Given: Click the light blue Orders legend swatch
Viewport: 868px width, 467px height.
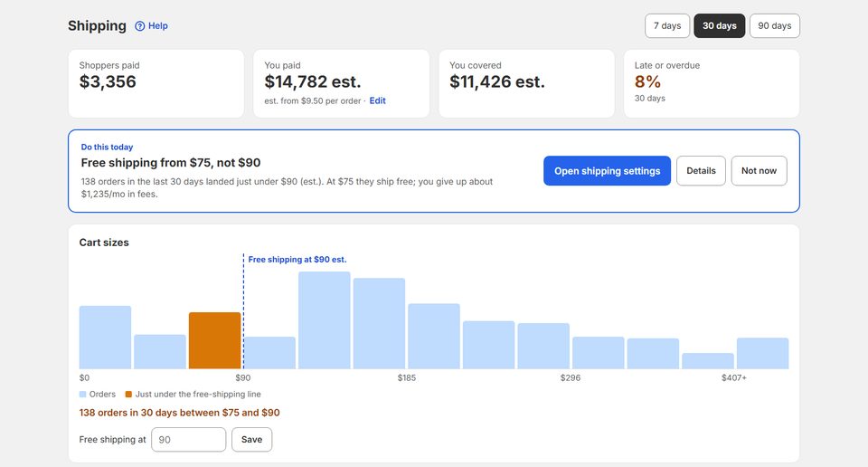Looking at the screenshot, I should 82,395.
